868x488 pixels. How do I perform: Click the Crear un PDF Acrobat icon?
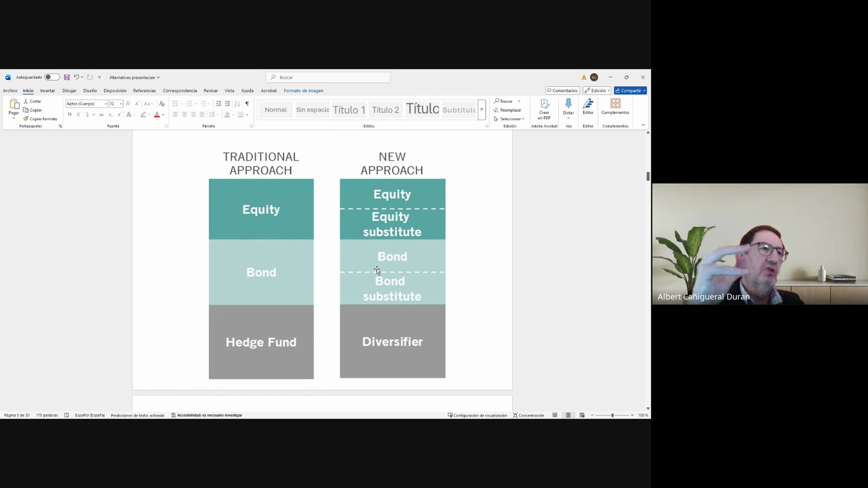click(544, 110)
